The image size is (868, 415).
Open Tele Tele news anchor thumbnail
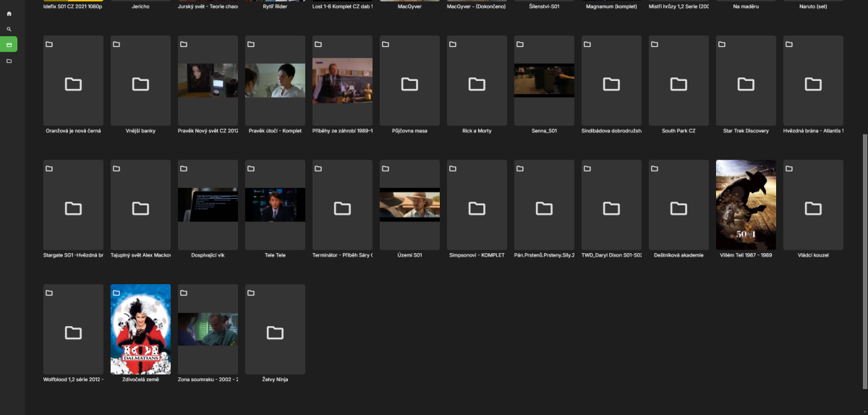[275, 205]
